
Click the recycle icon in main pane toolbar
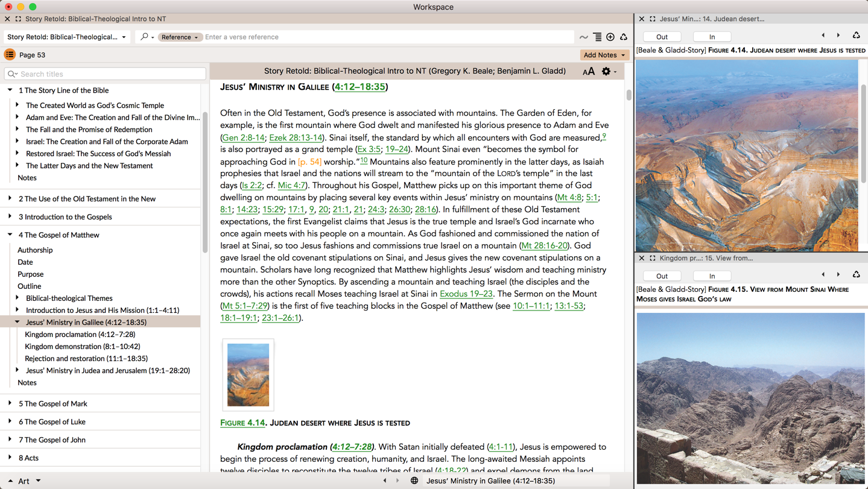pos(624,37)
